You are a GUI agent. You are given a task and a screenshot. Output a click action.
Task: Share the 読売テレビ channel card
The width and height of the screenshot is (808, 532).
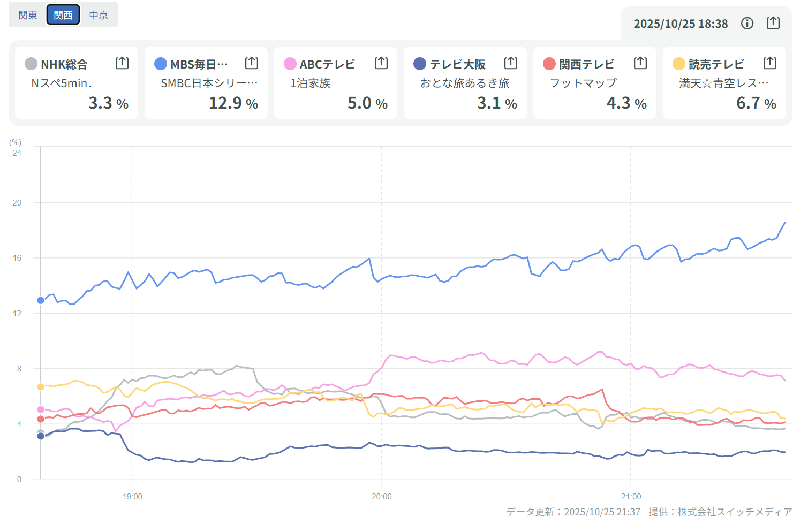770,63
